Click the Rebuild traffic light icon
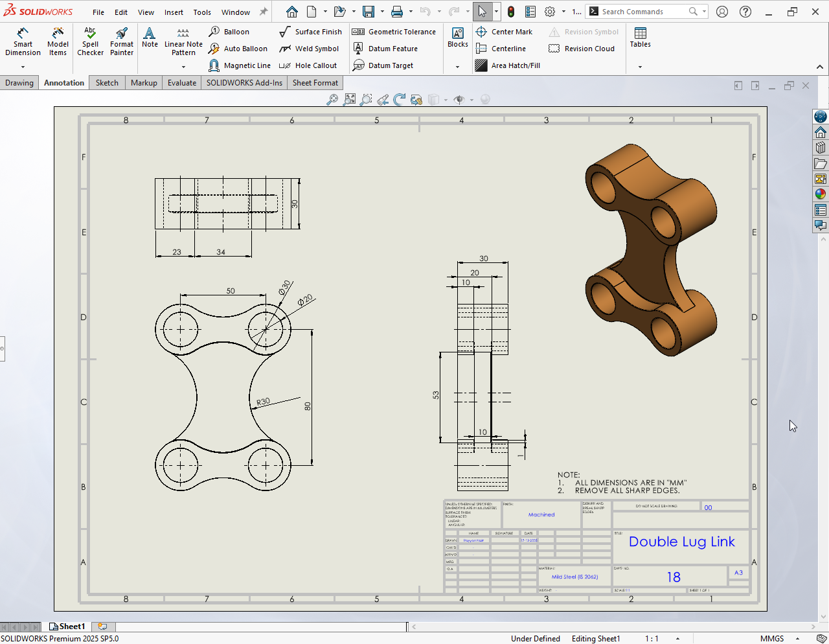Image resolution: width=829 pixels, height=644 pixels. (511, 12)
